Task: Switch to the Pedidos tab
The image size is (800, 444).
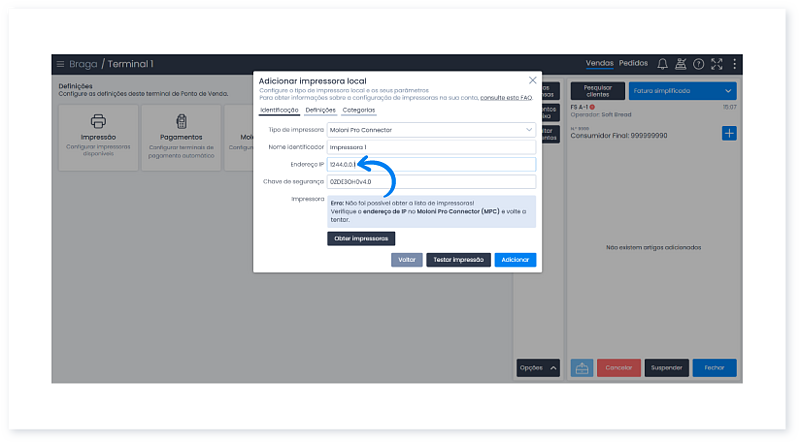Action: click(633, 63)
